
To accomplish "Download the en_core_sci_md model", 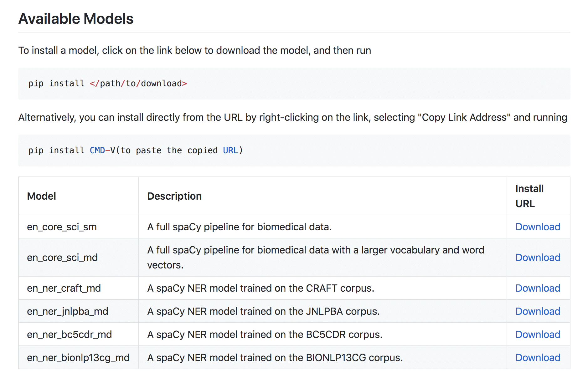I will (x=538, y=258).
